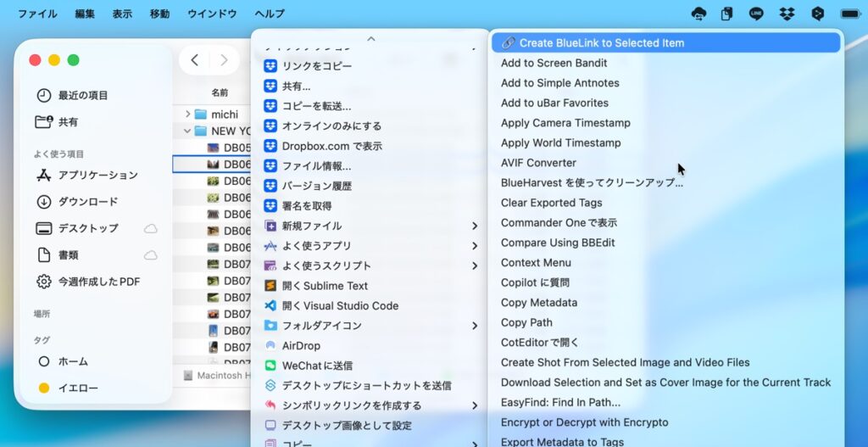Open the Dropbox icon in menu bar
The height and width of the screenshot is (447, 868).
coord(787,14)
